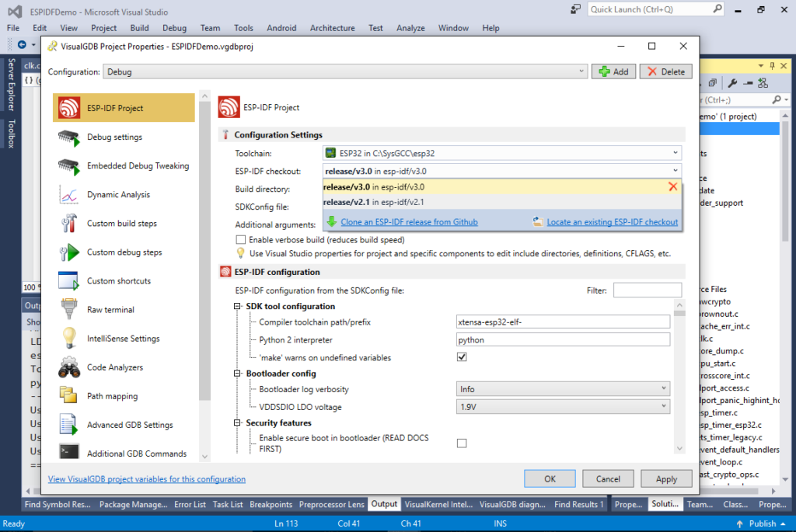This screenshot has height=532, width=796.
Task: Select Embedded Debug Tweaking chip icon
Action: click(x=69, y=166)
